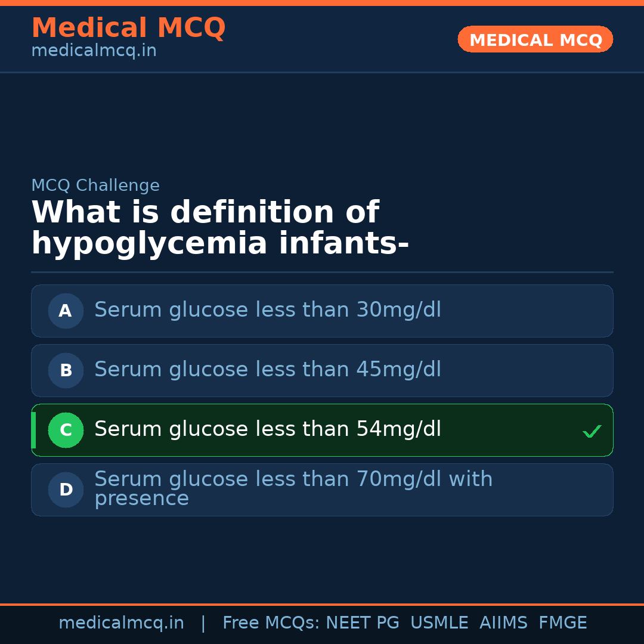Click the letter D circle badge
The image size is (644, 644).
tap(66, 490)
